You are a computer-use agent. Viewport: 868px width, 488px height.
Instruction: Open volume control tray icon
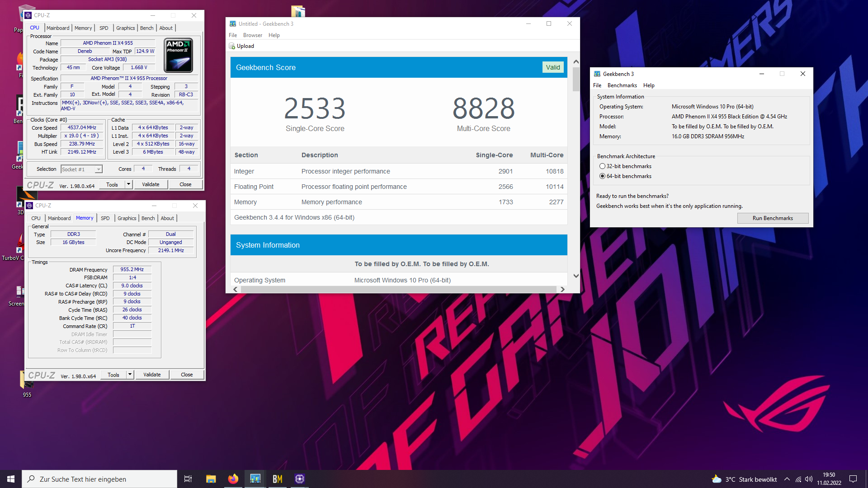pos(809,479)
